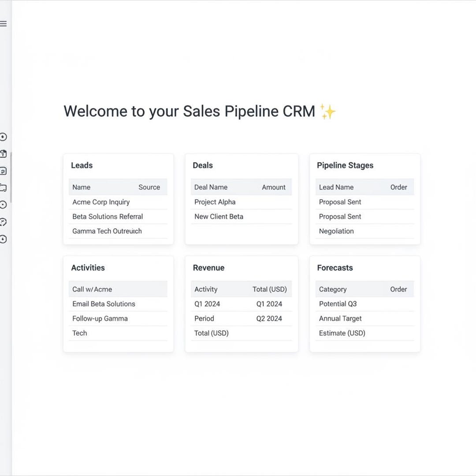Click the Q2 2024 value in Revenue

[x=269, y=319]
